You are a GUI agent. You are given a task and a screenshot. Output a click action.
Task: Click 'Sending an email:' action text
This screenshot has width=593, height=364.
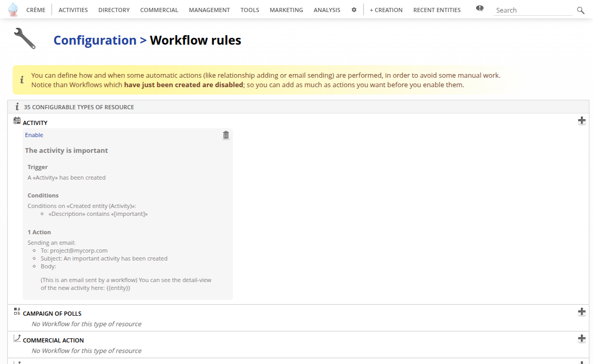(52, 243)
